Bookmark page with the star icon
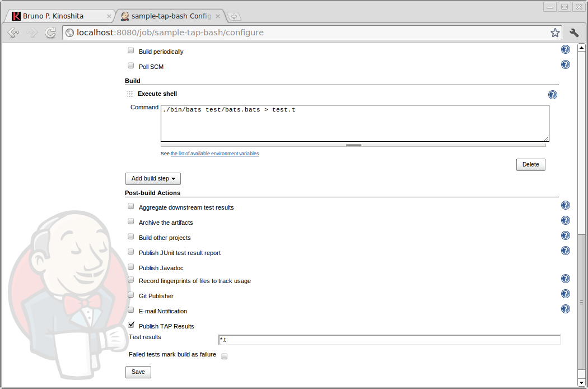The image size is (588, 389). tap(555, 33)
